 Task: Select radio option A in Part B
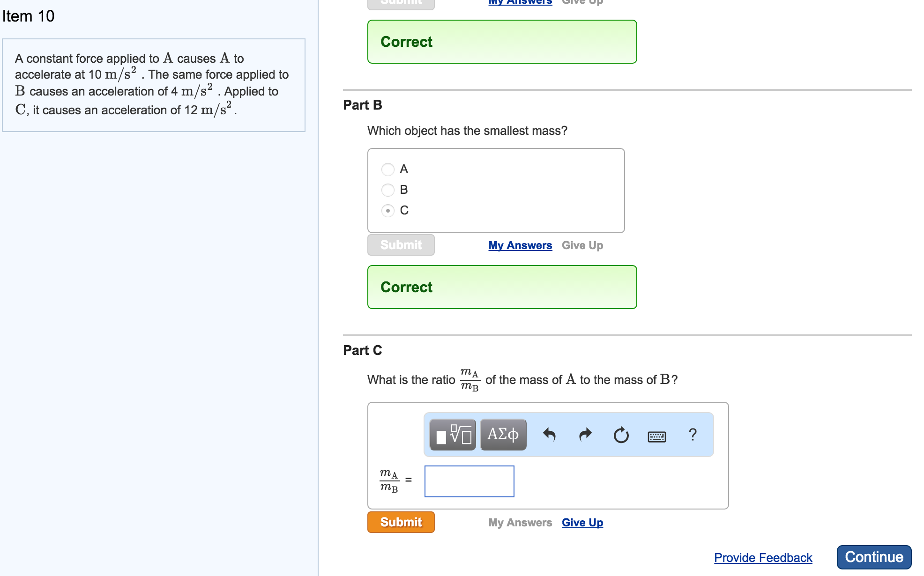point(388,169)
